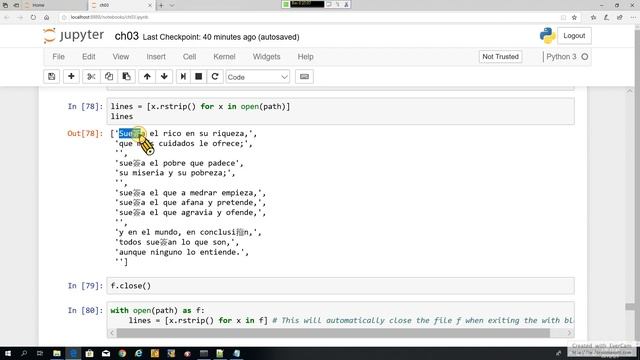Move selected cell up arrow
The height and width of the screenshot is (360, 640).
pyautogui.click(x=147, y=77)
